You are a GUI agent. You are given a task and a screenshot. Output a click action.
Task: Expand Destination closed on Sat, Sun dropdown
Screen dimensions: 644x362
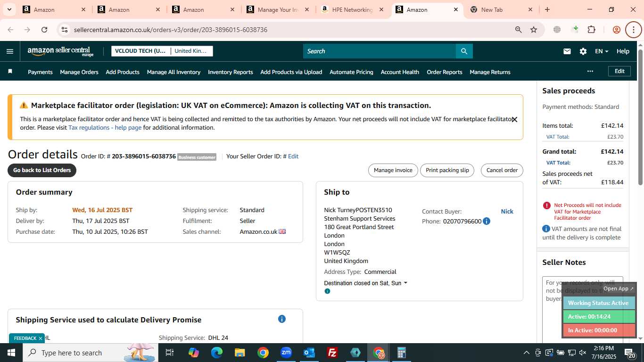pos(366,283)
